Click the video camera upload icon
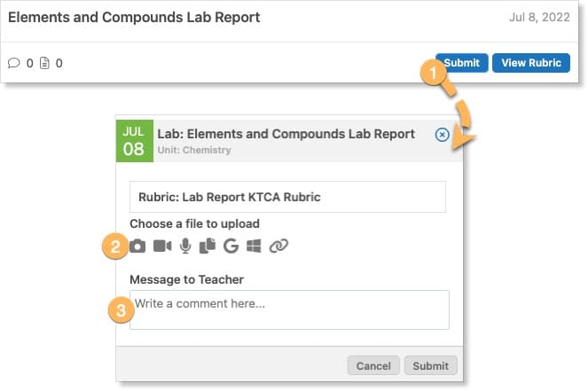This screenshot has height=391, width=588. pos(162,246)
